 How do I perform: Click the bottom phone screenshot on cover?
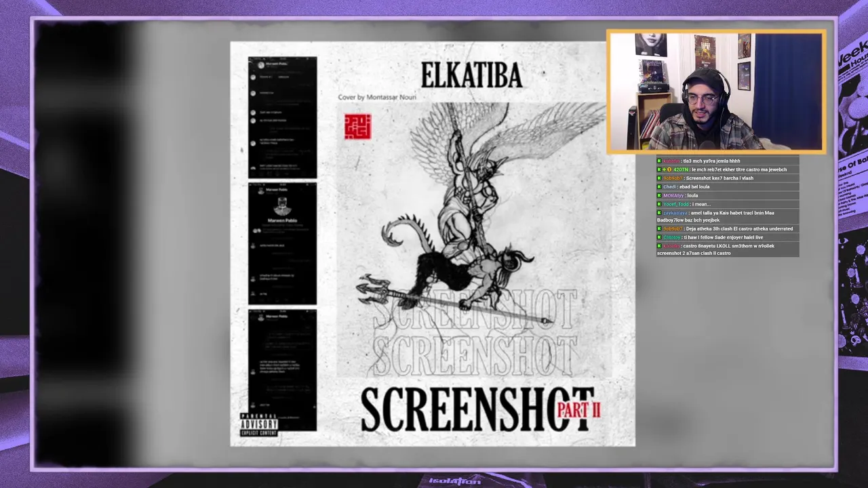(282, 370)
